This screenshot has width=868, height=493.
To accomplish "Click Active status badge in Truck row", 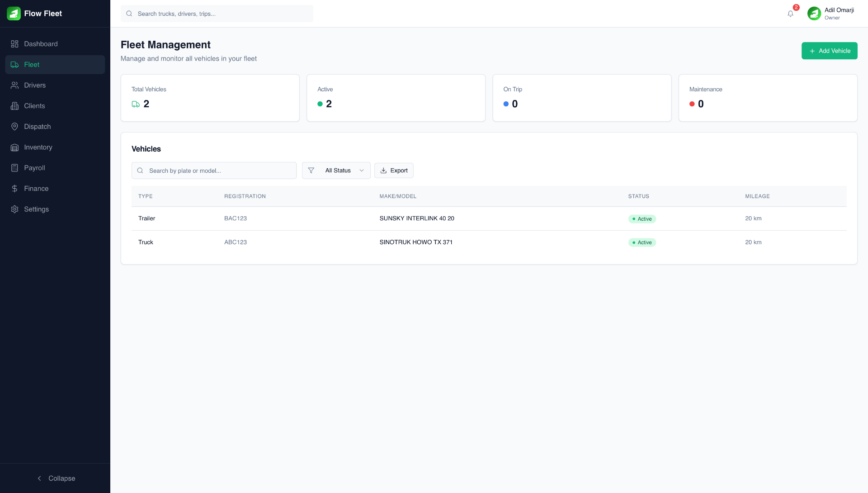I will [x=642, y=242].
